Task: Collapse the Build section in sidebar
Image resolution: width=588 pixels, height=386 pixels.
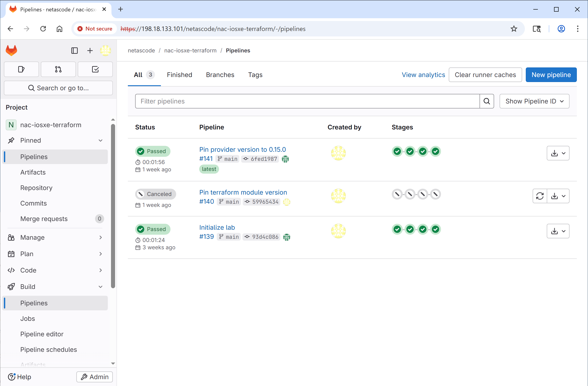Action: 100,287
